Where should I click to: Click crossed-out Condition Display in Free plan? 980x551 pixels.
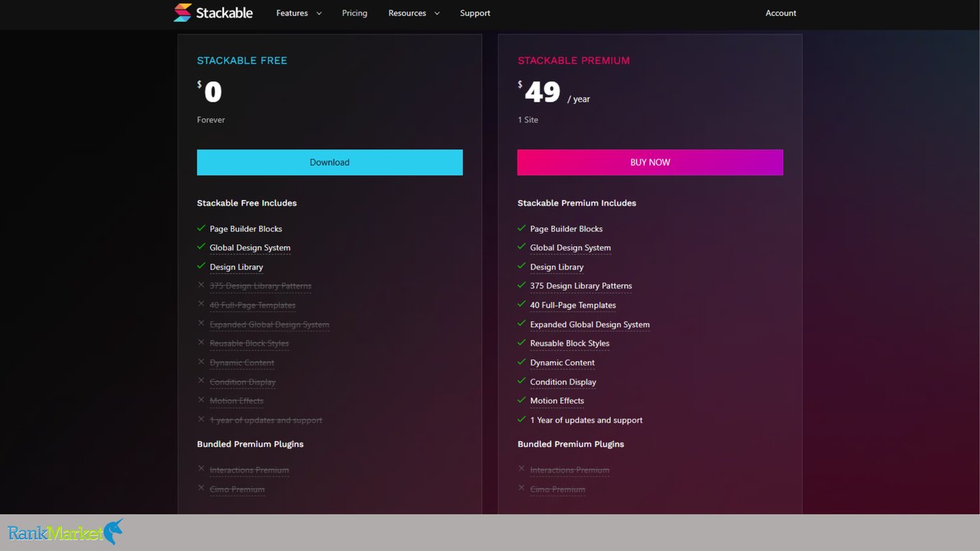coord(242,382)
